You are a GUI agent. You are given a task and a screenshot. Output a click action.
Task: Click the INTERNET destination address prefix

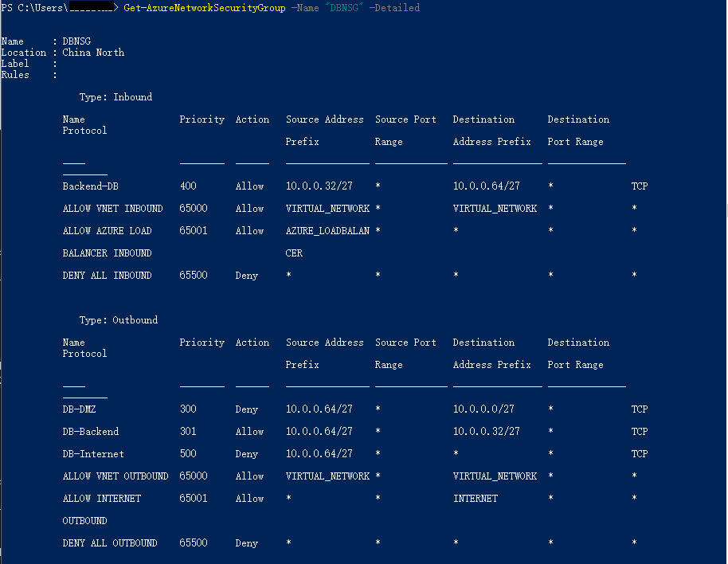(475, 499)
